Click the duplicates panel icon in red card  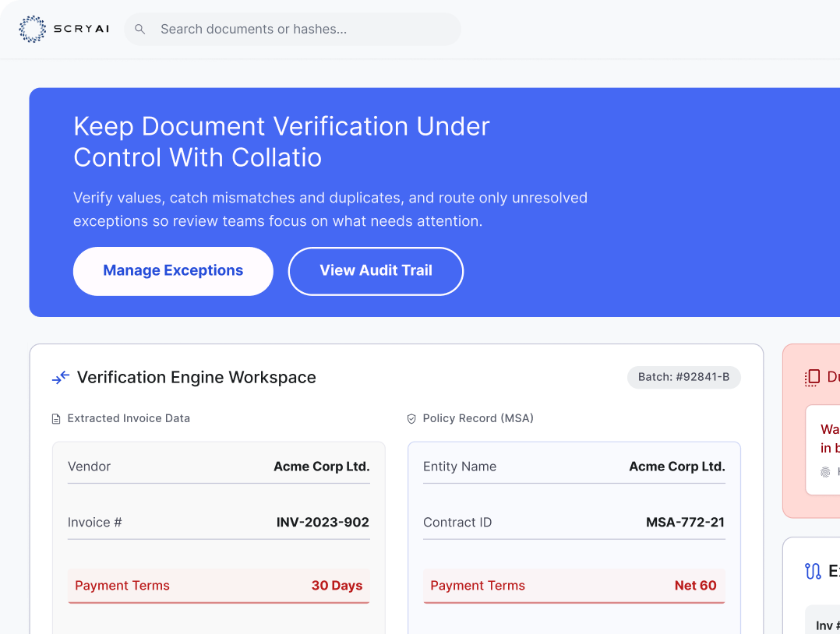pos(812,378)
